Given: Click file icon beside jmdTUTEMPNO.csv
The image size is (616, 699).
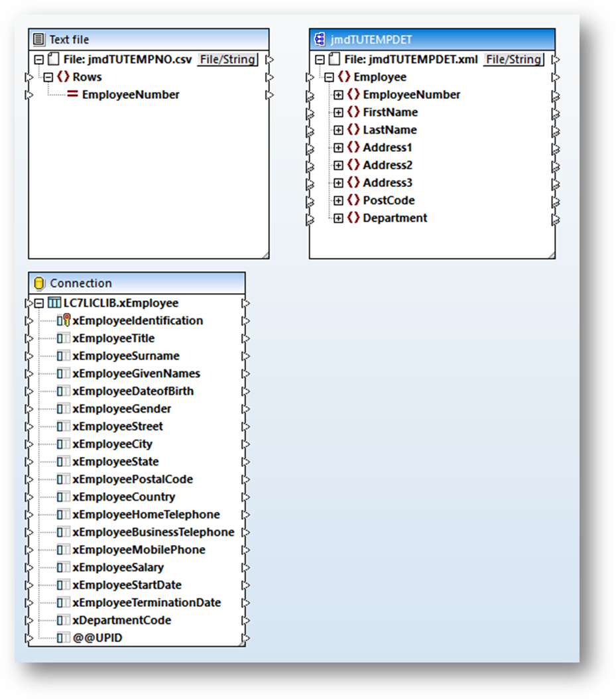Looking at the screenshot, I should [54, 59].
